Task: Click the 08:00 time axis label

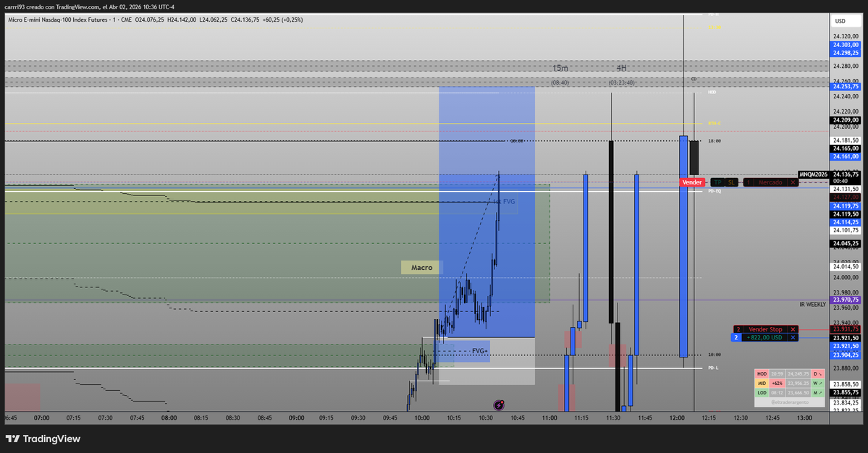Action: pos(169,418)
